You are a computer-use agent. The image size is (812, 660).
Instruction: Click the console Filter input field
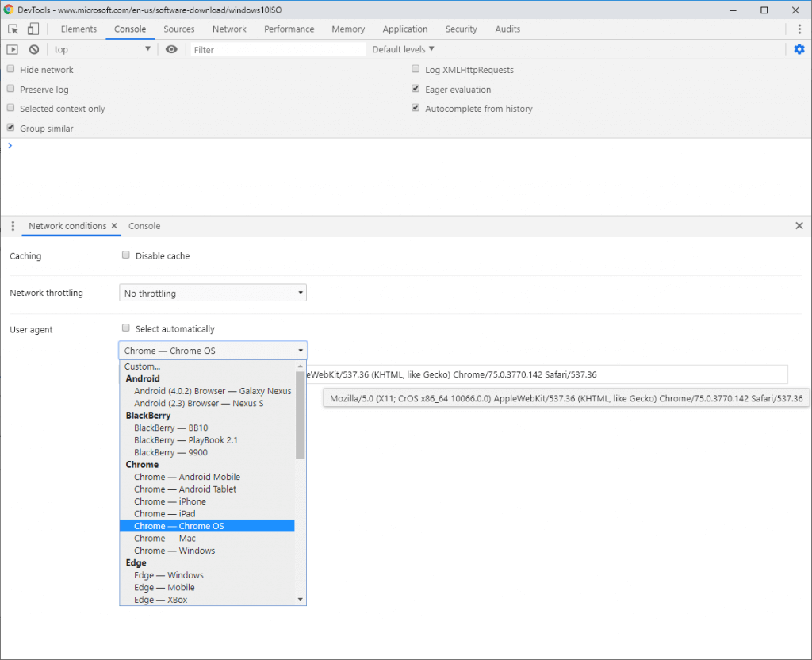(278, 49)
